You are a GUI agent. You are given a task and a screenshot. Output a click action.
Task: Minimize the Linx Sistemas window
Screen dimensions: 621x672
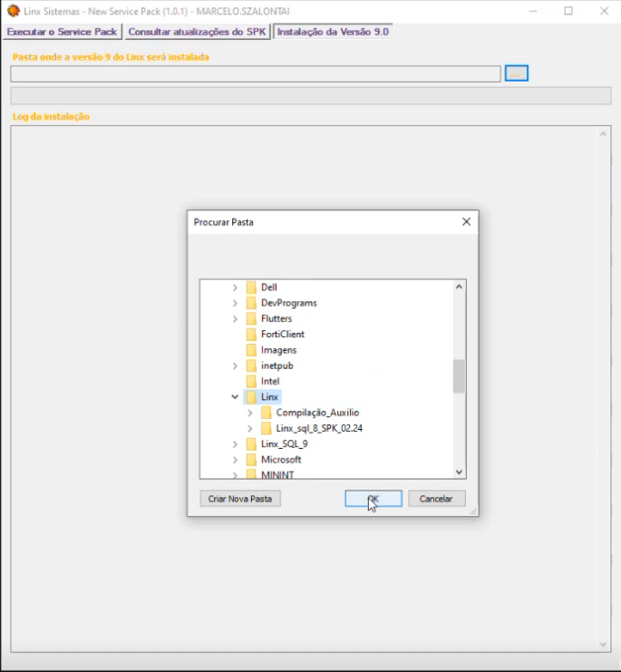point(533,11)
